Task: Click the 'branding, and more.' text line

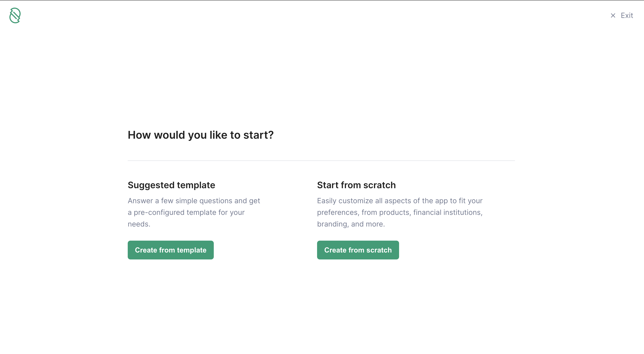Action: pos(351,224)
